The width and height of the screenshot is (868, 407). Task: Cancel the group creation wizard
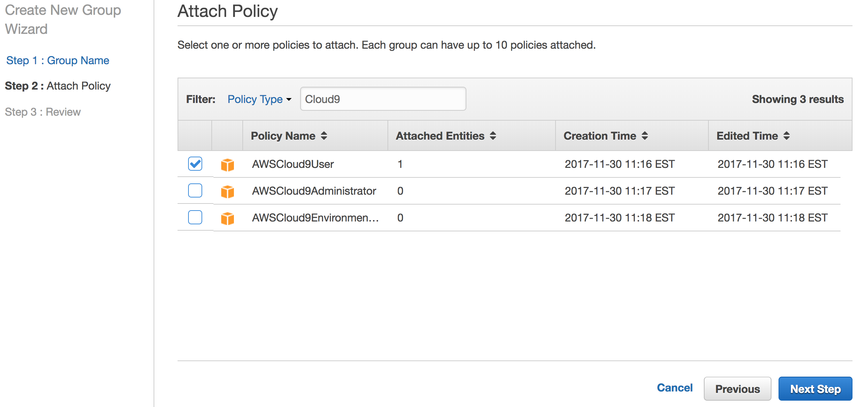[x=675, y=388]
